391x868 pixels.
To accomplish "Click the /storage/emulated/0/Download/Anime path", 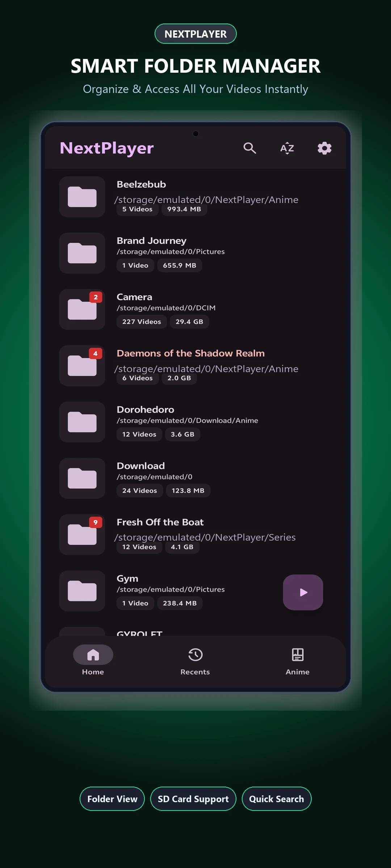I will pyautogui.click(x=188, y=421).
